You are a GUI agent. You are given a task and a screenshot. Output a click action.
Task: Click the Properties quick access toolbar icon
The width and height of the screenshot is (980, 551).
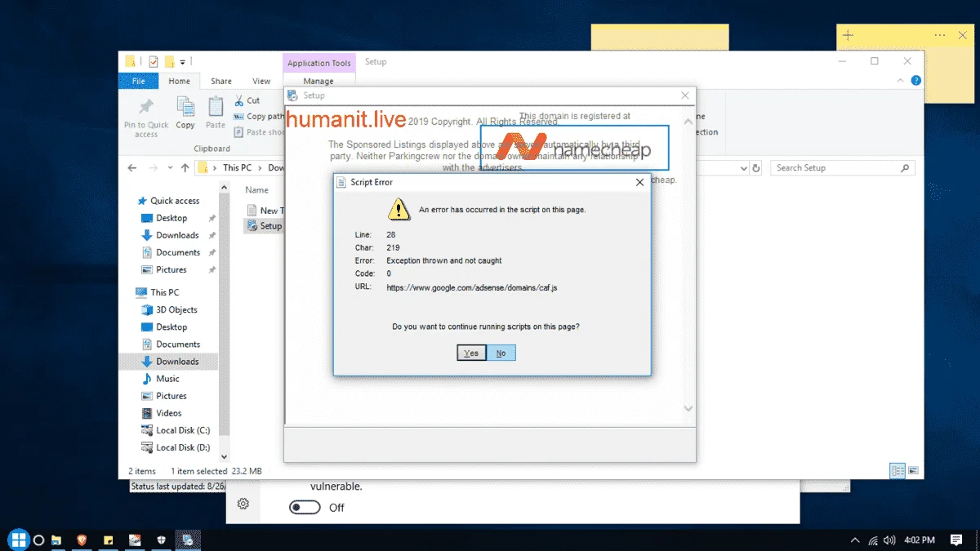click(153, 62)
